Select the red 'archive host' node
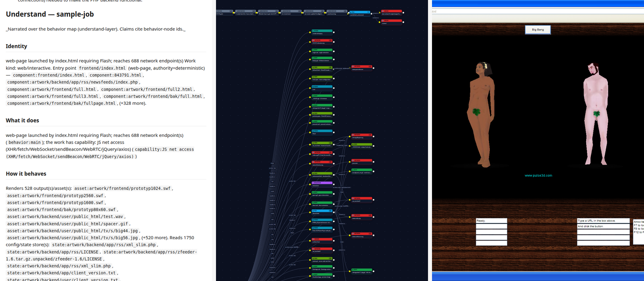Image resolution: width=644 pixels, height=281 pixels. tap(322, 240)
